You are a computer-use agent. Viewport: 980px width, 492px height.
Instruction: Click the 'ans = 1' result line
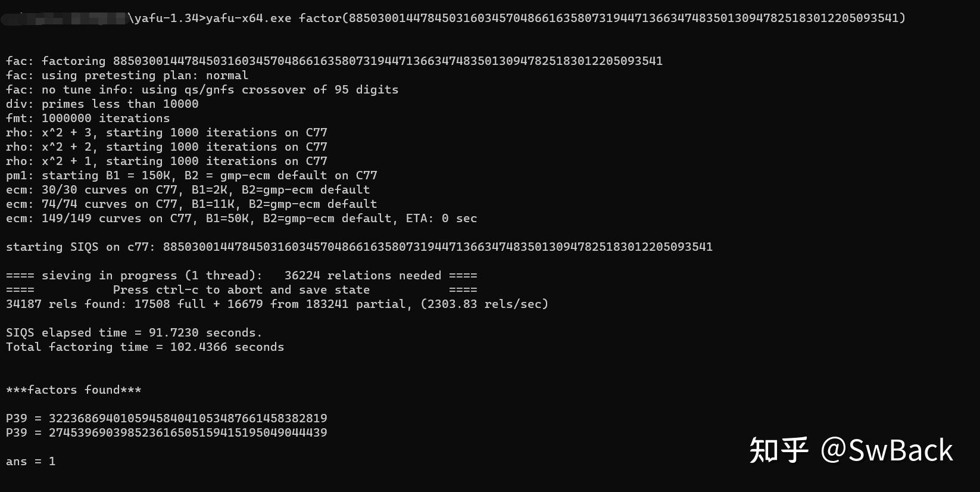click(31, 461)
